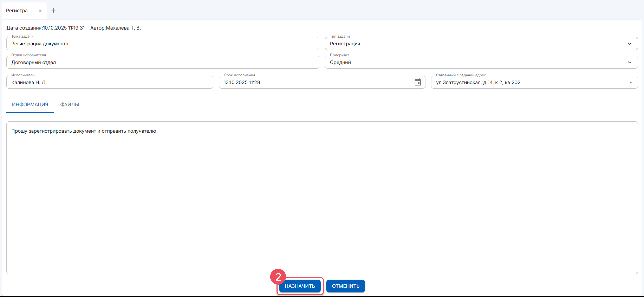The image size is (644, 298).
Task: Select the Регистра... browser tab title
Action: [19, 11]
